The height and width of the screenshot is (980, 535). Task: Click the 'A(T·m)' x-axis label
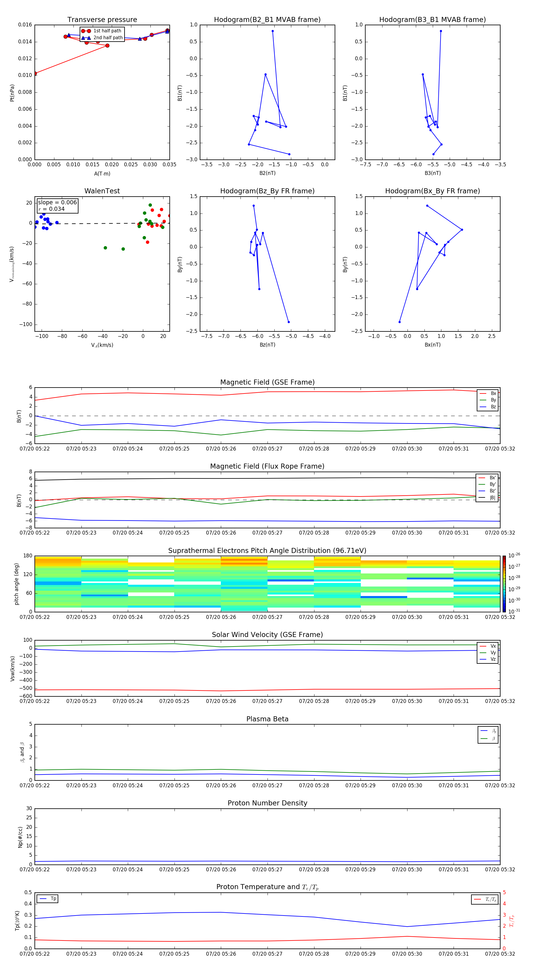(x=102, y=174)
